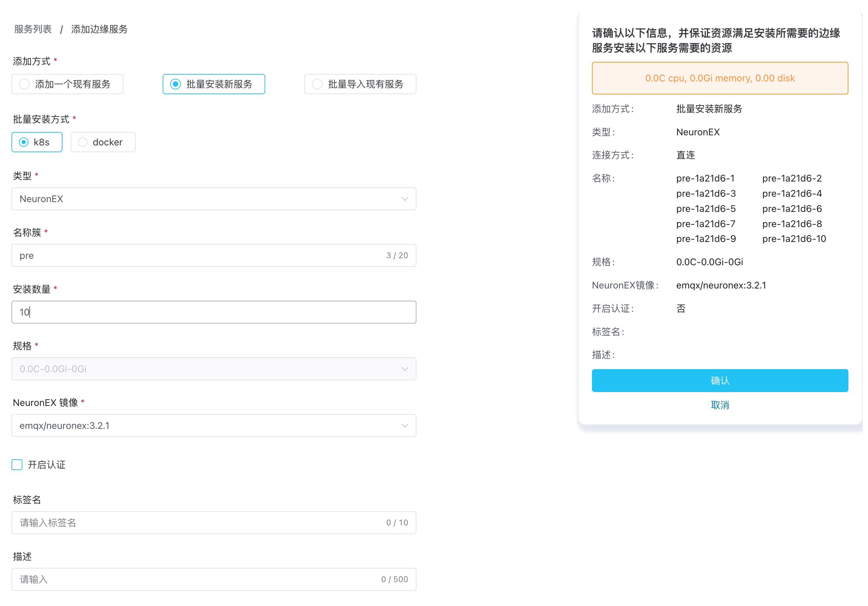
Task: Click the 添加边缘服务 breadcrumb item
Action: coord(100,29)
